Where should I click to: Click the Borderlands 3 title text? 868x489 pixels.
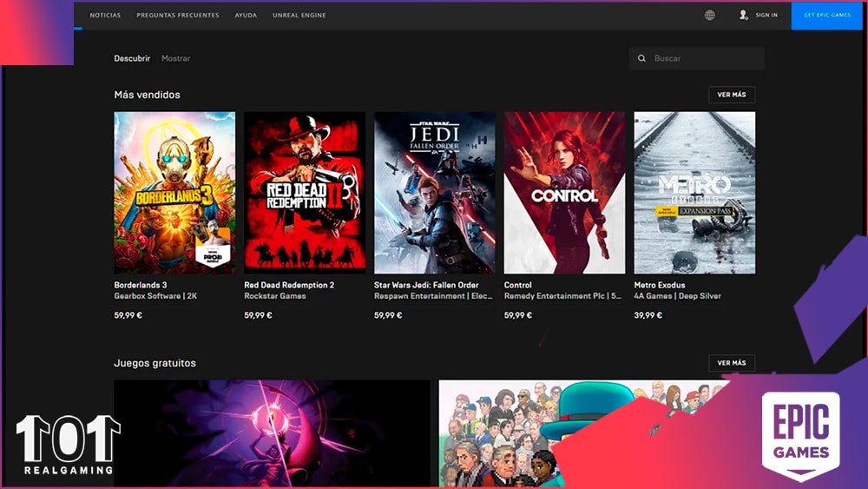click(x=140, y=285)
